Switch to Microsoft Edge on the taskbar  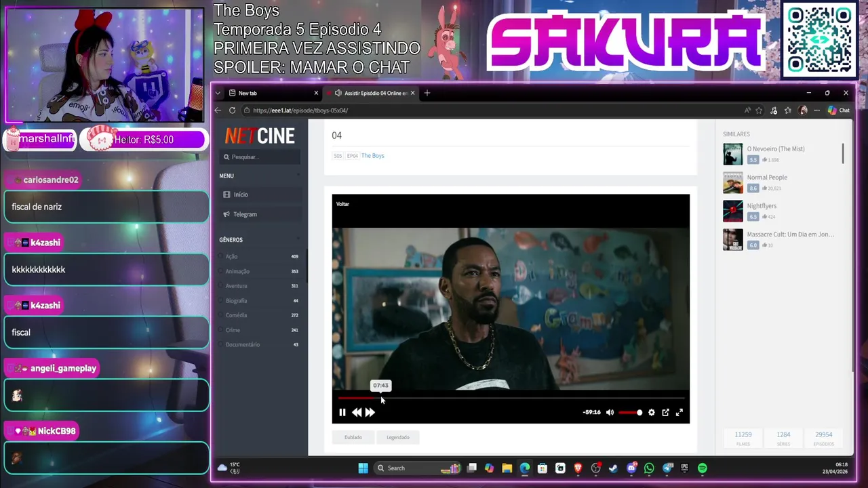(x=525, y=468)
